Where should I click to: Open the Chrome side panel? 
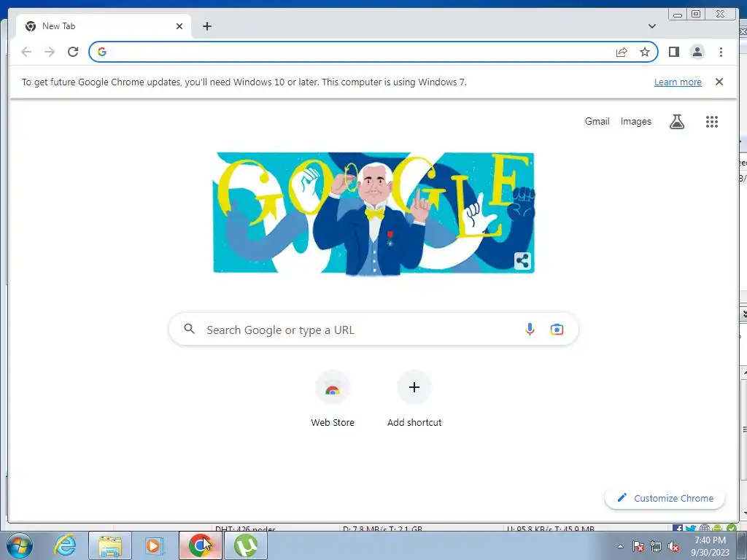click(x=673, y=52)
